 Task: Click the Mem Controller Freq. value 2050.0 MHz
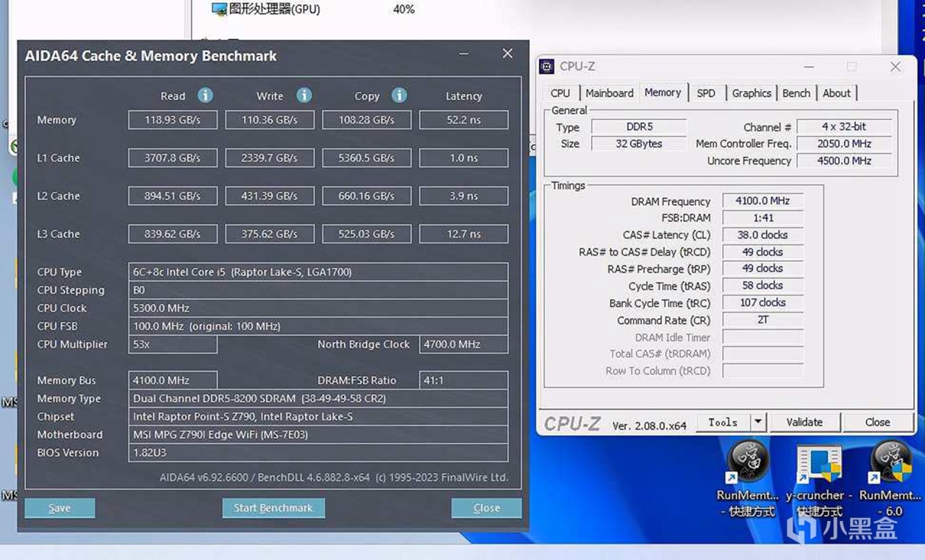click(x=844, y=144)
